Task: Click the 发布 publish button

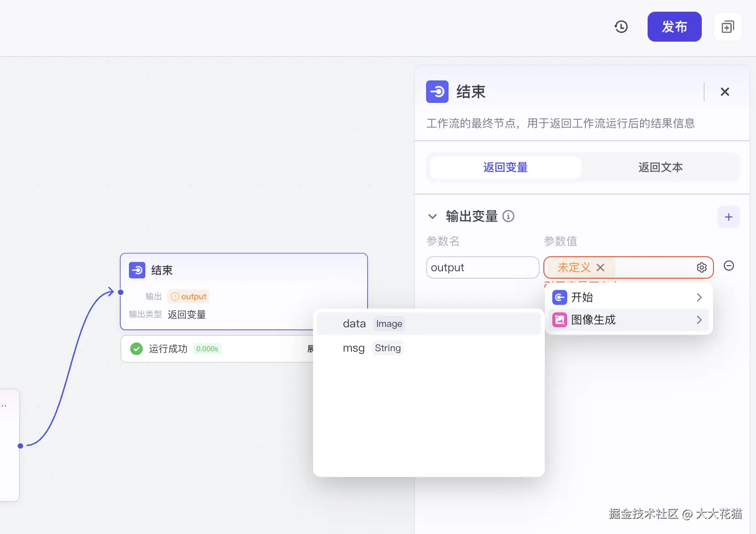Action: [674, 27]
